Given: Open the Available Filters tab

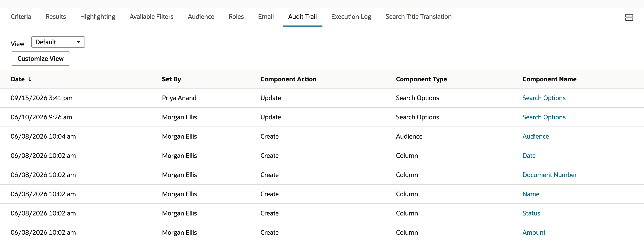Looking at the screenshot, I should pyautogui.click(x=152, y=17).
